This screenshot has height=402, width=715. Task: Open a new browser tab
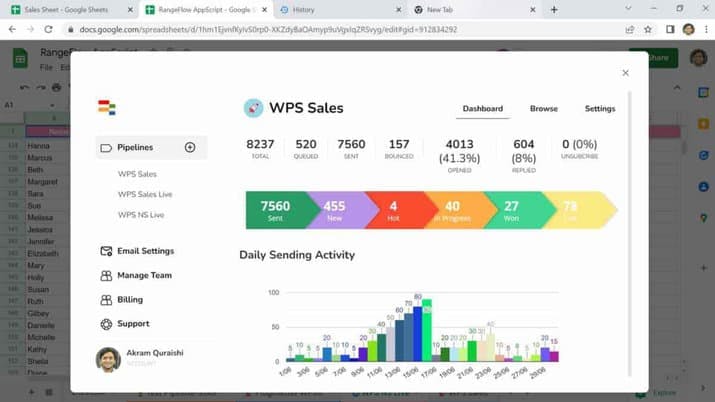coord(554,10)
